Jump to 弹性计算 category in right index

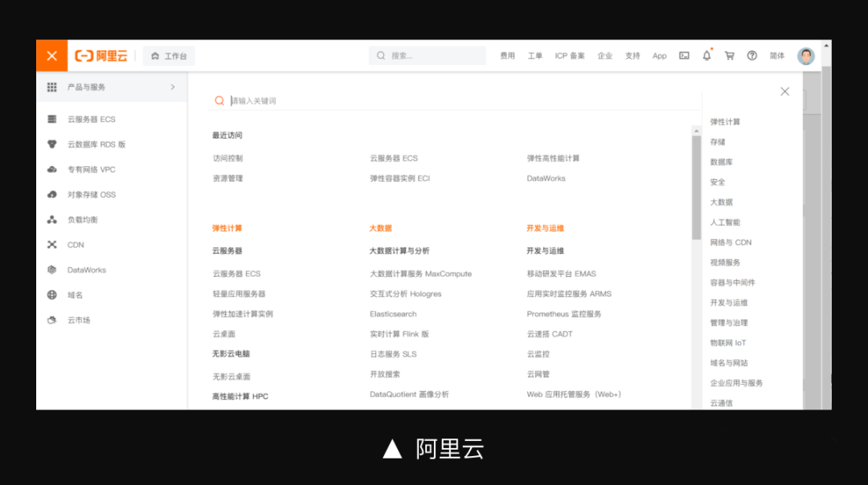click(725, 122)
